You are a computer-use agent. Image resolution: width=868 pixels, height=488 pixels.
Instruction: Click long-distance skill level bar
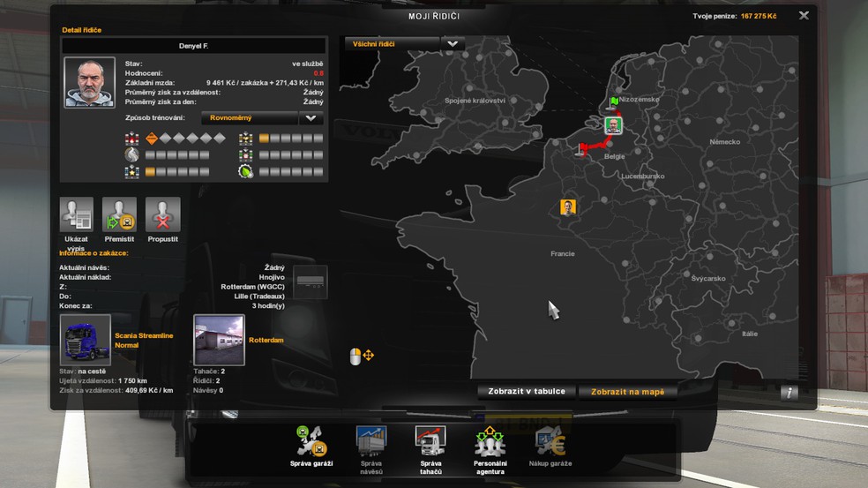(x=177, y=155)
